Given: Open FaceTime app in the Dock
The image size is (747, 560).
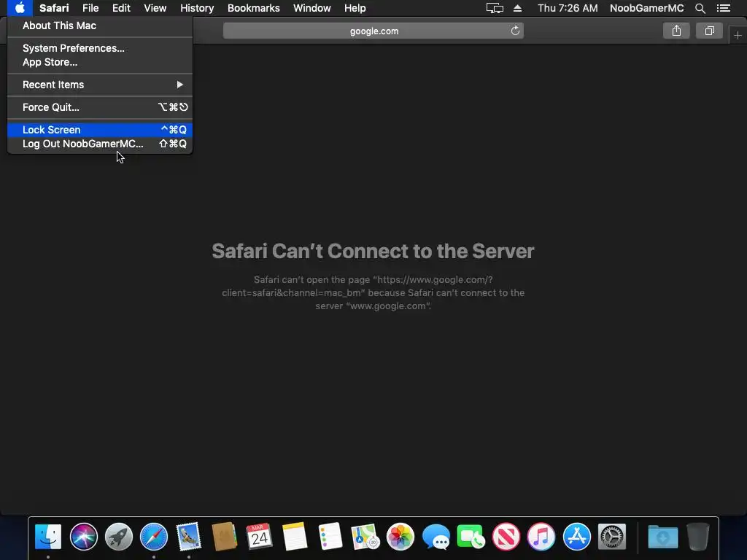Looking at the screenshot, I should click(471, 537).
